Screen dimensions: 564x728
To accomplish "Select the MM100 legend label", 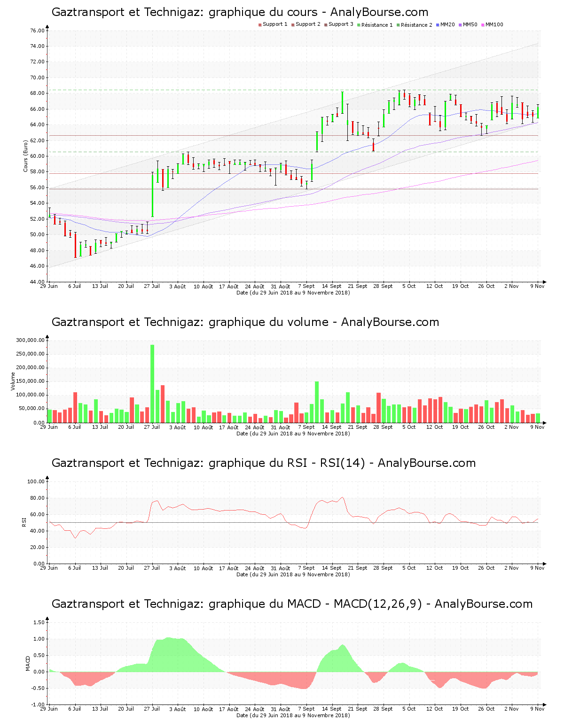I will (x=494, y=24).
